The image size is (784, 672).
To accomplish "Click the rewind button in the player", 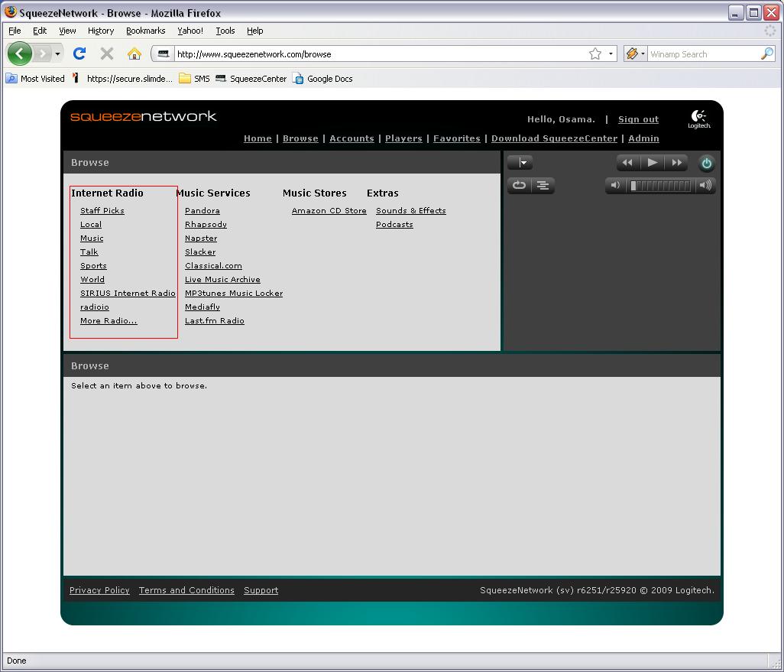I will tap(627, 163).
